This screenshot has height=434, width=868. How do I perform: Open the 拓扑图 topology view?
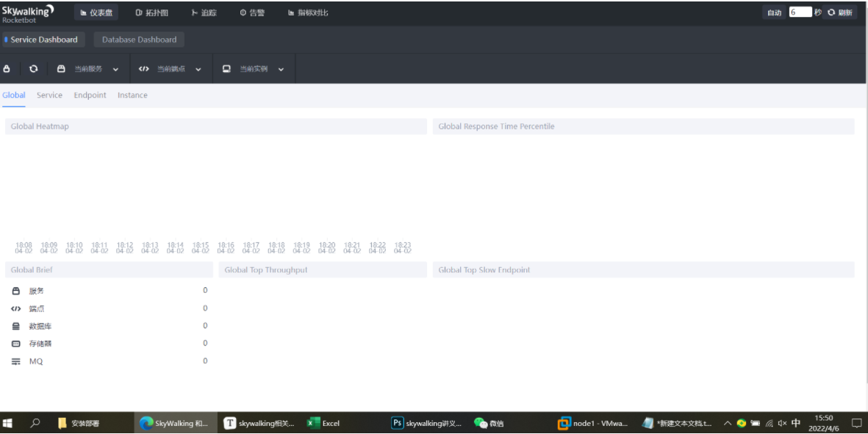point(151,12)
